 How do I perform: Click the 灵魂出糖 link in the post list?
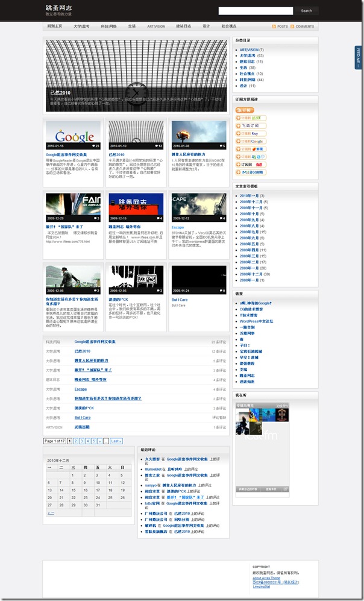tap(82, 427)
